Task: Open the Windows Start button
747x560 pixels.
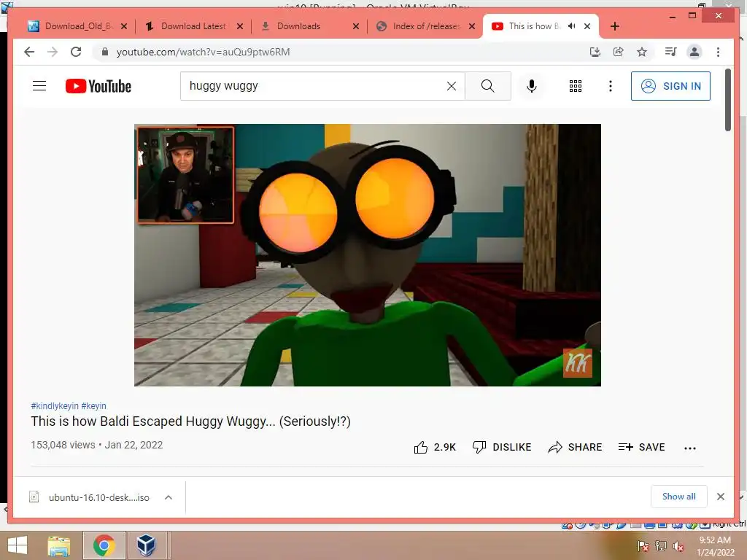Action: [x=18, y=545]
